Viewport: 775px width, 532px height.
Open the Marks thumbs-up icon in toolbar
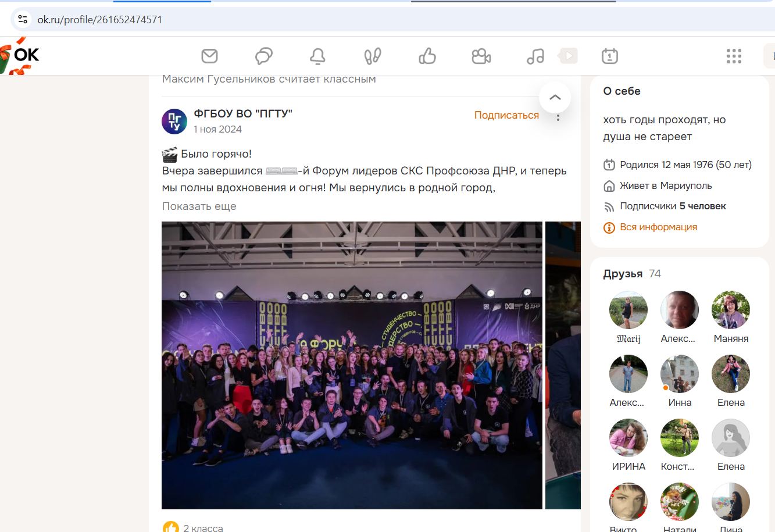pos(427,56)
